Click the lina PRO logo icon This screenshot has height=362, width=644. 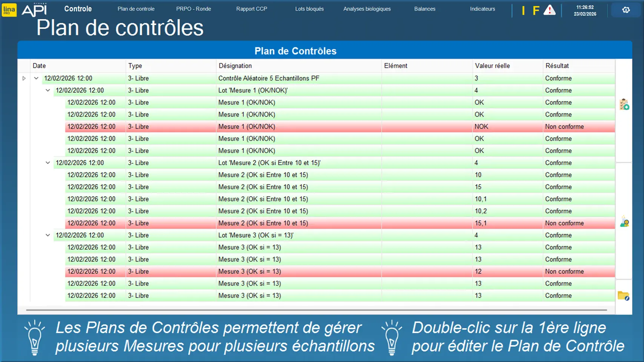tap(9, 10)
